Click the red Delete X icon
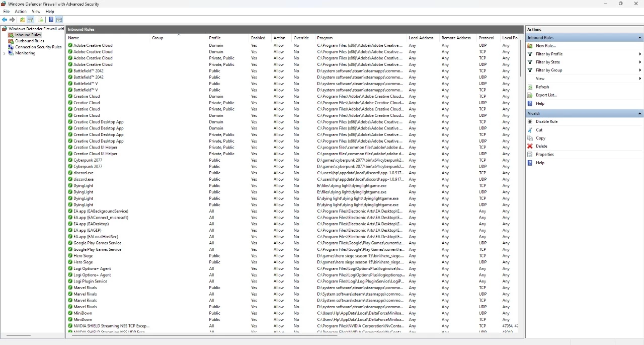Image resolution: width=644 pixels, height=345 pixels. coord(530,146)
